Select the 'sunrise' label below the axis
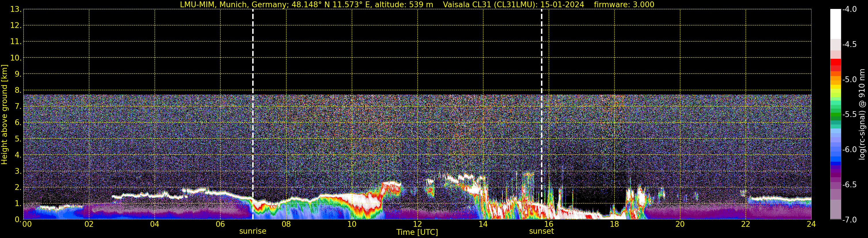 pos(253,231)
